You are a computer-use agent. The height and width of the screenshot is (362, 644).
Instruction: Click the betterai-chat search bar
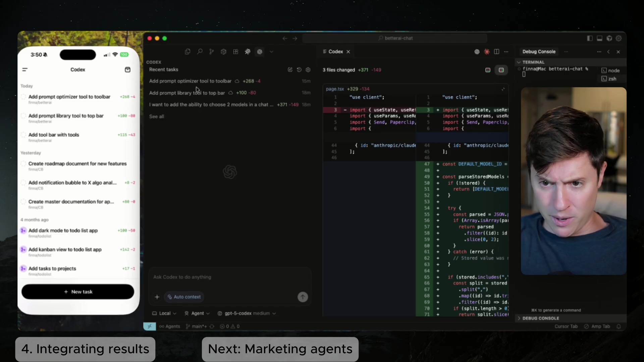pyautogui.click(x=395, y=38)
